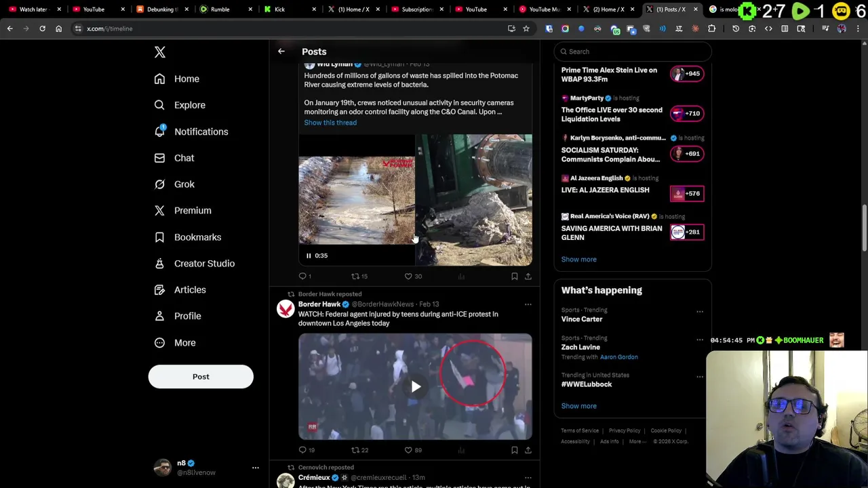Screen dimensions: 868x488
Task: Expand the More sidebar menu
Action: point(175,343)
